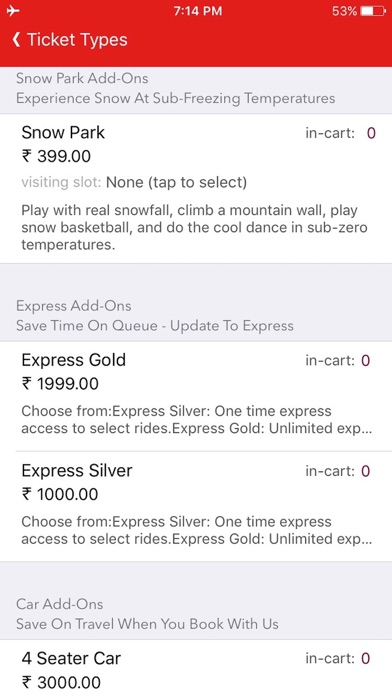392x696 pixels.
Task: Tap the back chevron icon
Action: pyautogui.click(x=16, y=40)
